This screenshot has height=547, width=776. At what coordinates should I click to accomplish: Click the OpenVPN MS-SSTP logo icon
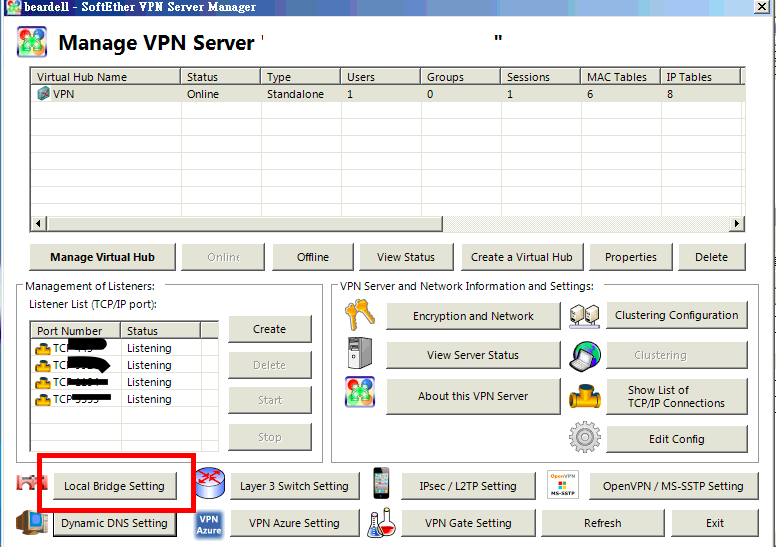(x=563, y=484)
